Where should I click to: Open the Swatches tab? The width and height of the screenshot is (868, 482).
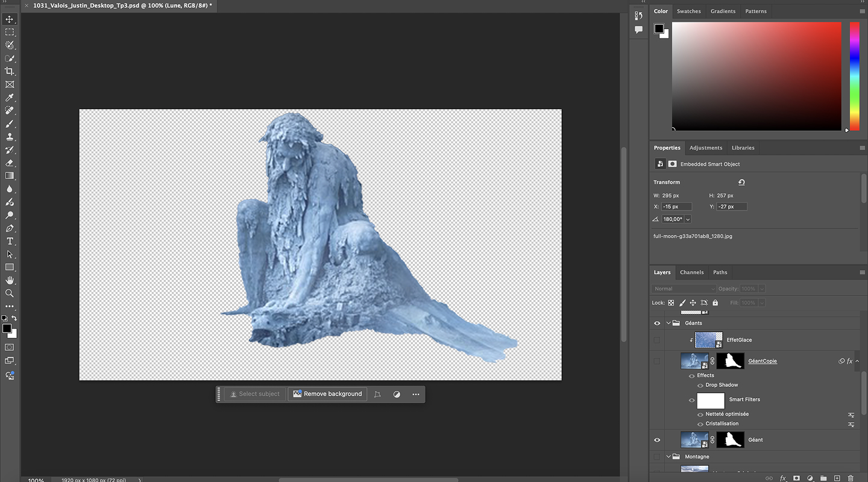(688, 11)
